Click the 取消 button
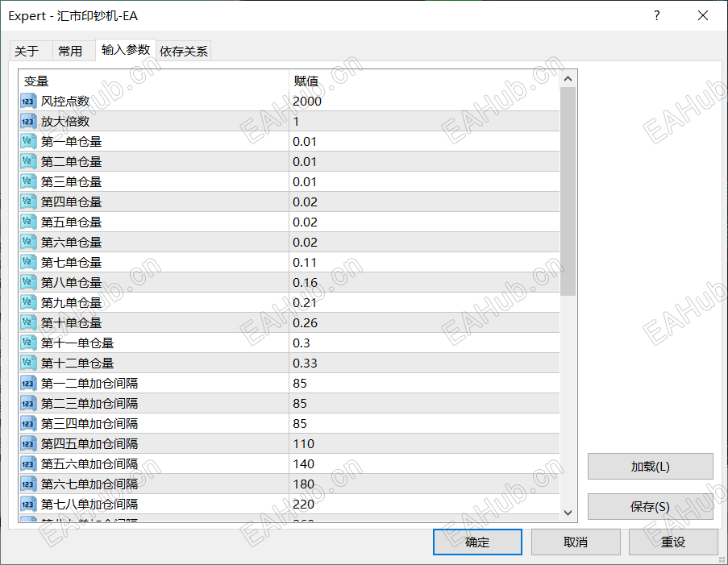The image size is (728, 565). (x=576, y=542)
